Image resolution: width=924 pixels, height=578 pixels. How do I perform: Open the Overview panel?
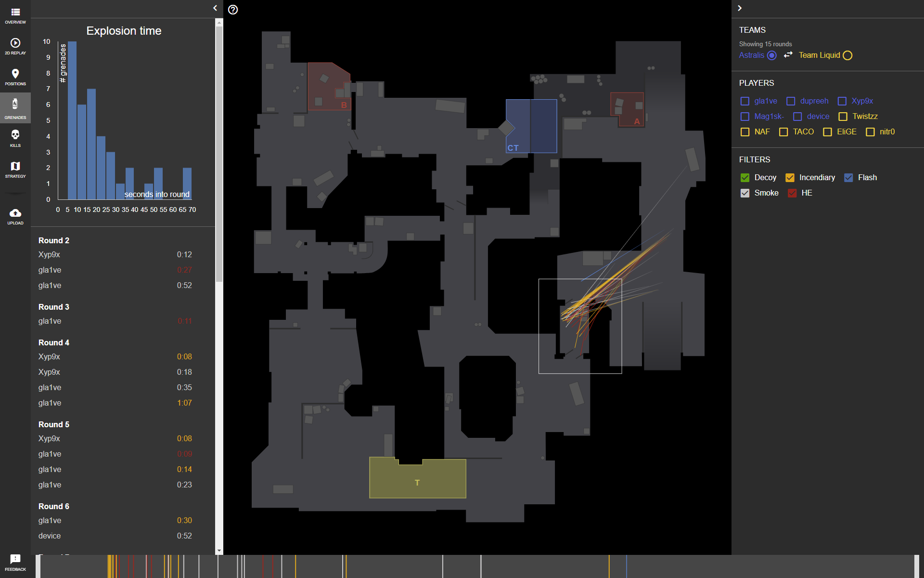pyautogui.click(x=15, y=15)
